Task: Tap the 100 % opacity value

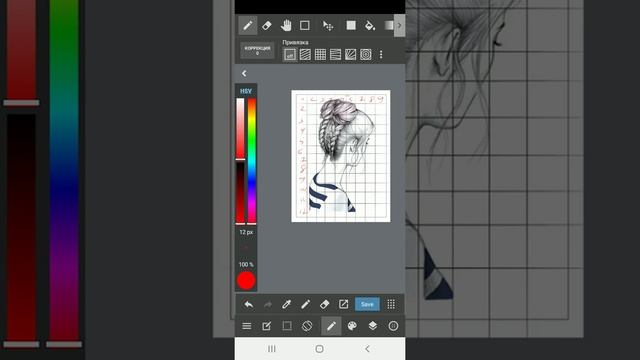Action: 246,264
